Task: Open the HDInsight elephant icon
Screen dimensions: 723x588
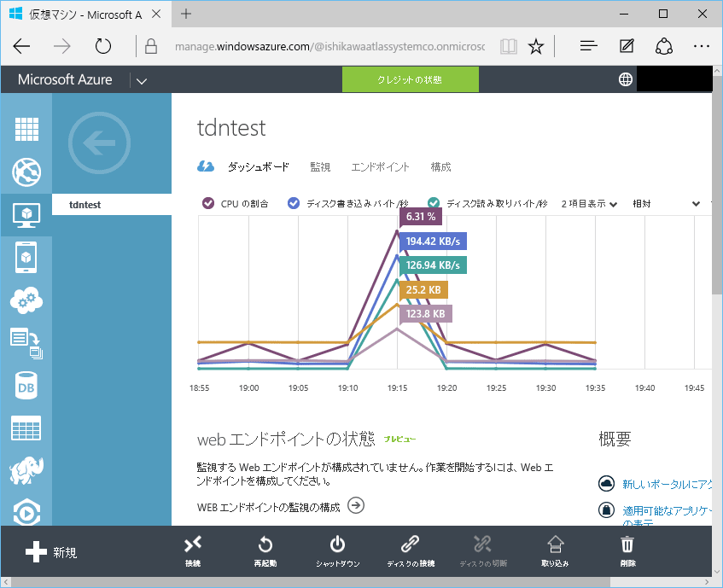Action: (26, 470)
